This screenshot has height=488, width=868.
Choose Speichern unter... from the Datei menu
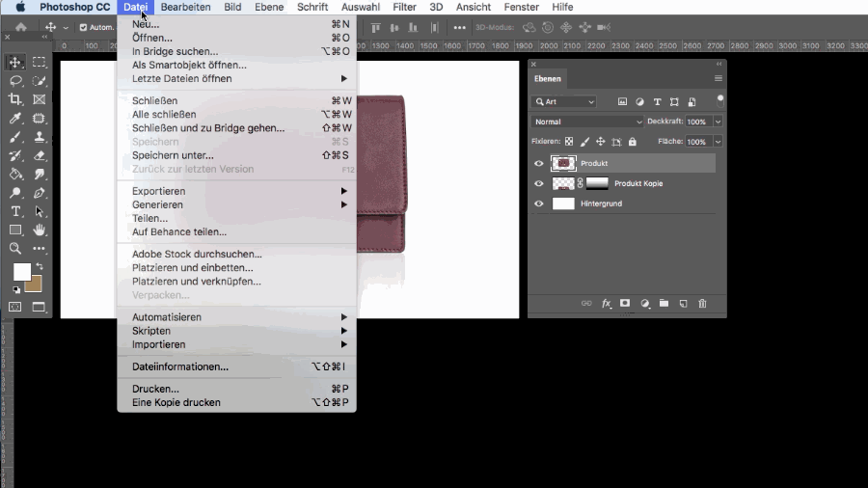[173, 155]
